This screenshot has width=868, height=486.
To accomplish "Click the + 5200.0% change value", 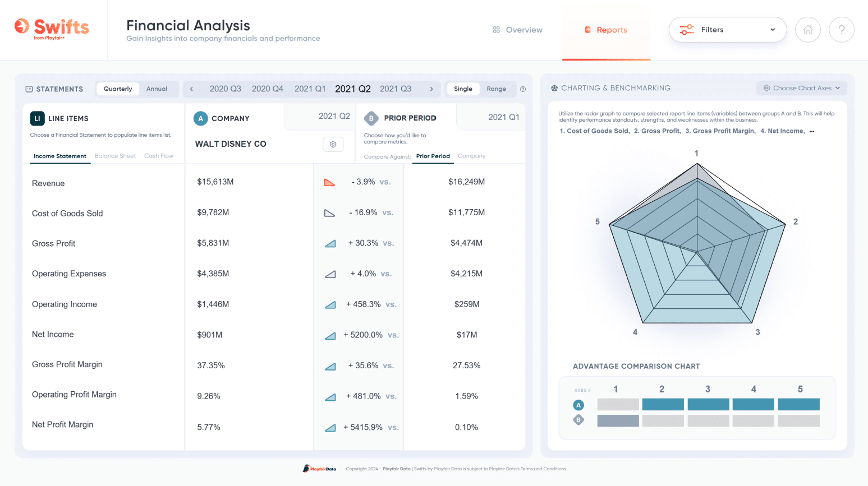I will tap(363, 335).
